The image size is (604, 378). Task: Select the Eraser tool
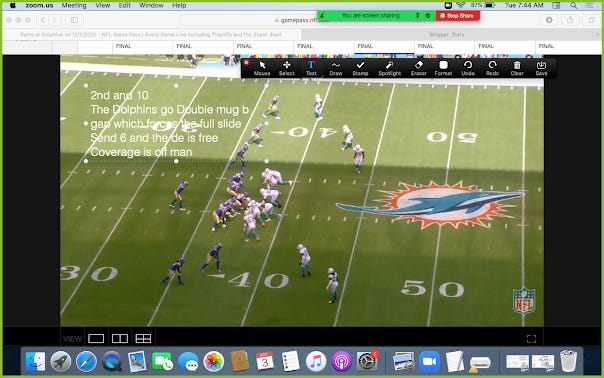[x=418, y=68]
